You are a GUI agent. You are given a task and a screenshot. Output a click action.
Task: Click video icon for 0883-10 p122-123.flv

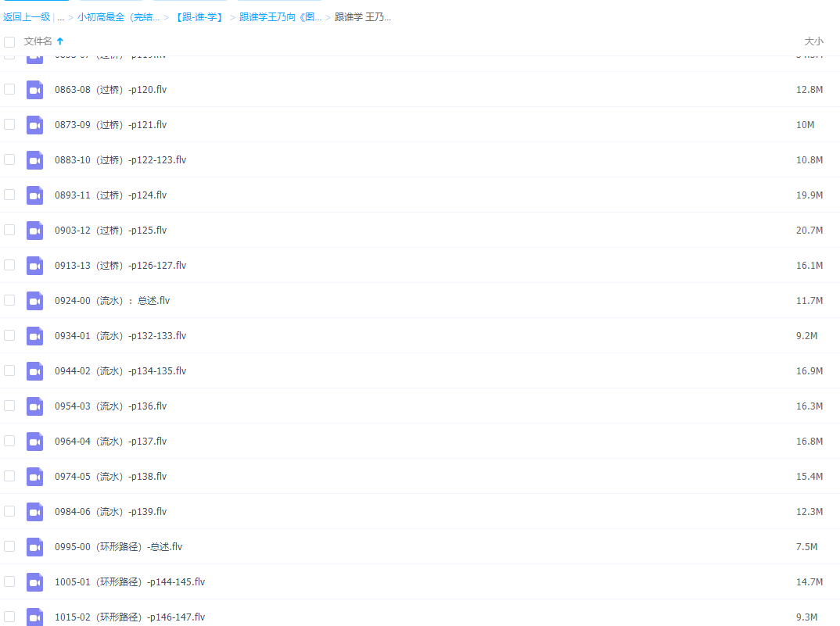34,160
